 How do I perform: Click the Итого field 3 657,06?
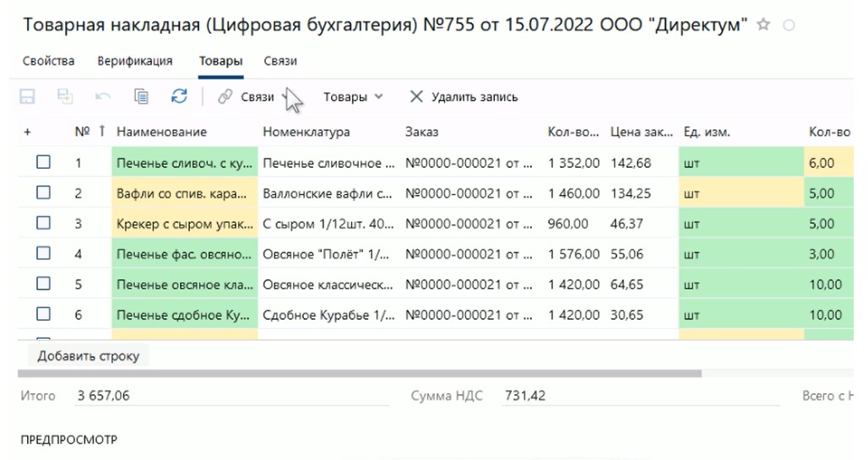(231, 396)
